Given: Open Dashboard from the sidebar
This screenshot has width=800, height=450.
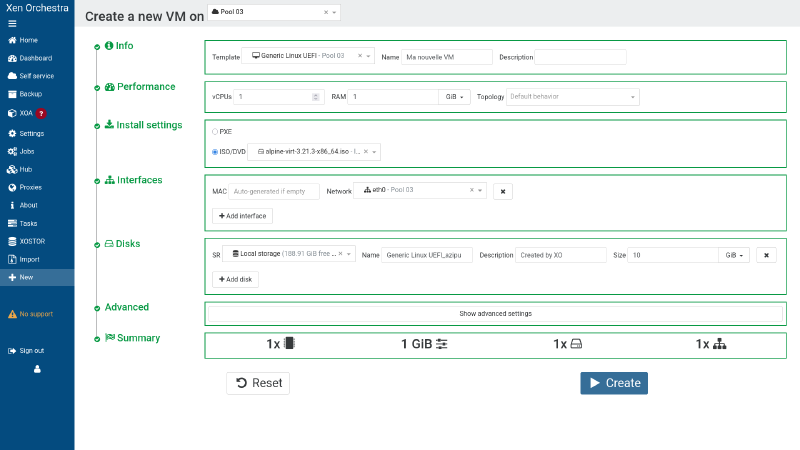Looking at the screenshot, I should click(x=35, y=58).
